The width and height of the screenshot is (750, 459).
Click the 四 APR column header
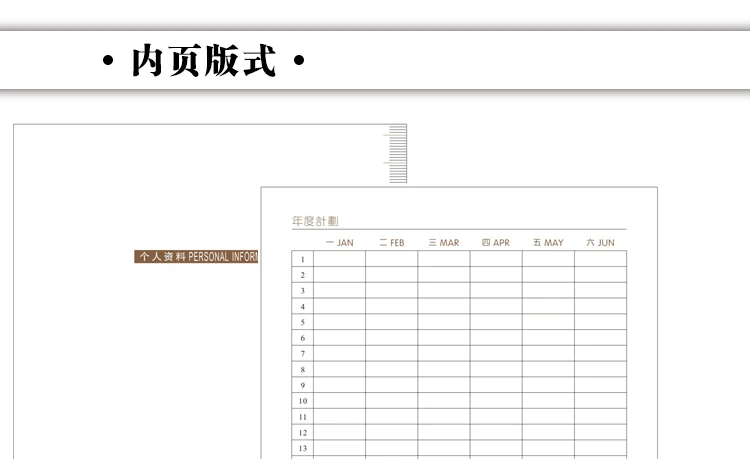click(x=496, y=242)
